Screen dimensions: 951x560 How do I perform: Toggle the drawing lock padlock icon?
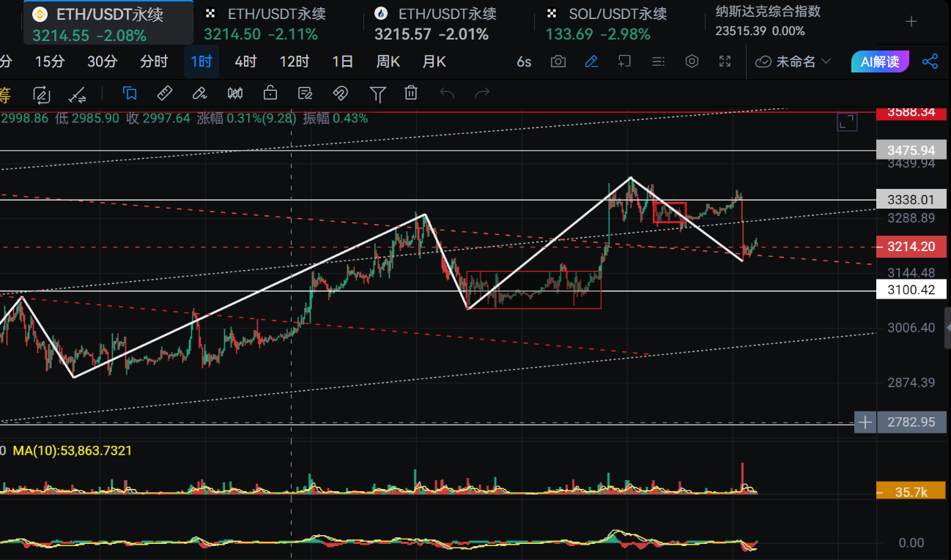point(270,93)
